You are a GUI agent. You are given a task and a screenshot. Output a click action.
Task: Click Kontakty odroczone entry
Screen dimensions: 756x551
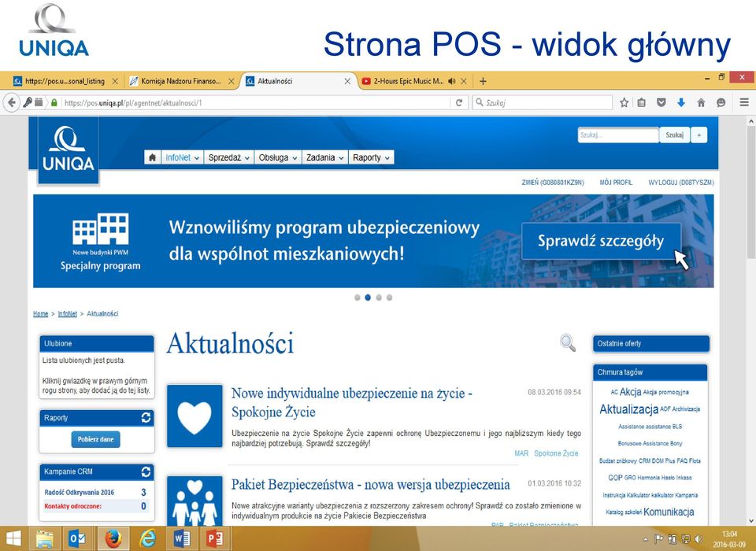click(x=72, y=506)
